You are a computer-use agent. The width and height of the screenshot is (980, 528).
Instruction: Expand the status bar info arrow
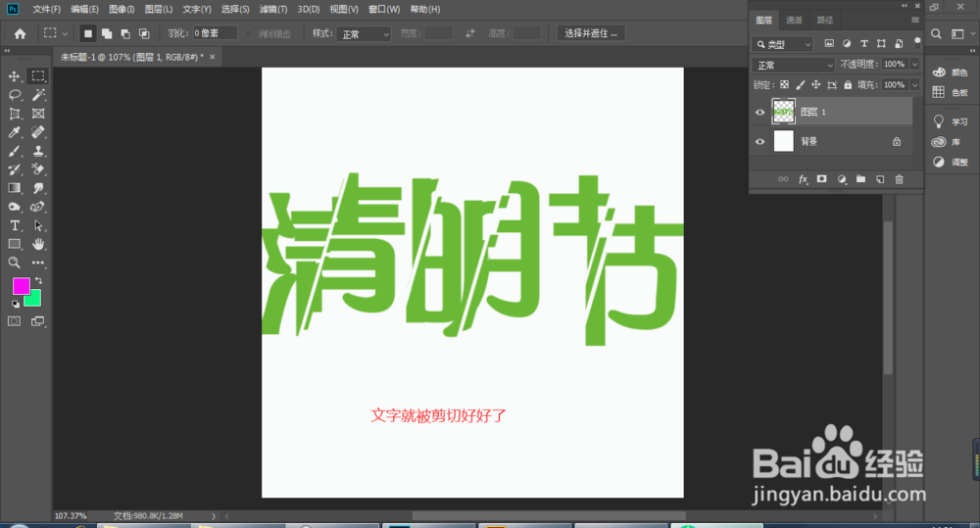click(x=213, y=516)
